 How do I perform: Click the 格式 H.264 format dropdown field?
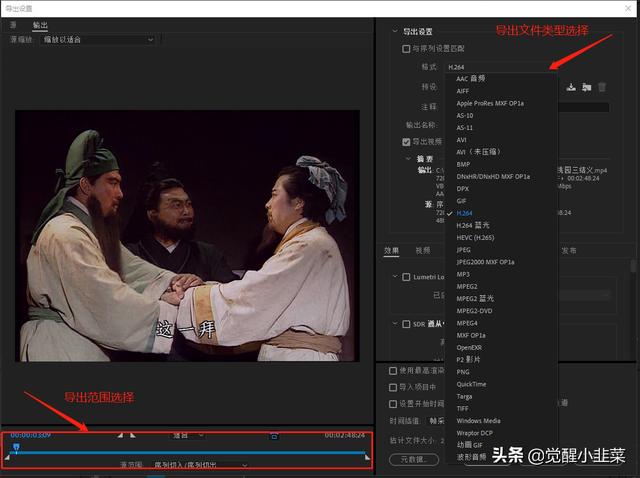(500, 67)
